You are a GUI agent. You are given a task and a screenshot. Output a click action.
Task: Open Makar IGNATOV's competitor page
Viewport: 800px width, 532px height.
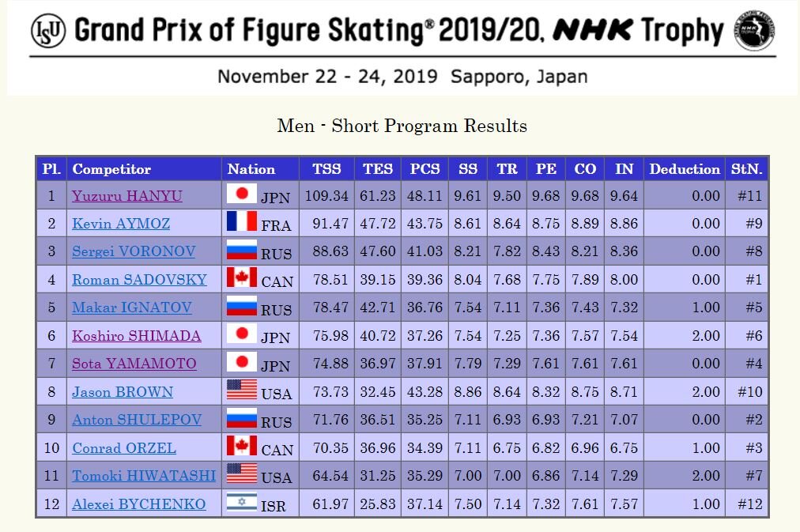click(132, 308)
